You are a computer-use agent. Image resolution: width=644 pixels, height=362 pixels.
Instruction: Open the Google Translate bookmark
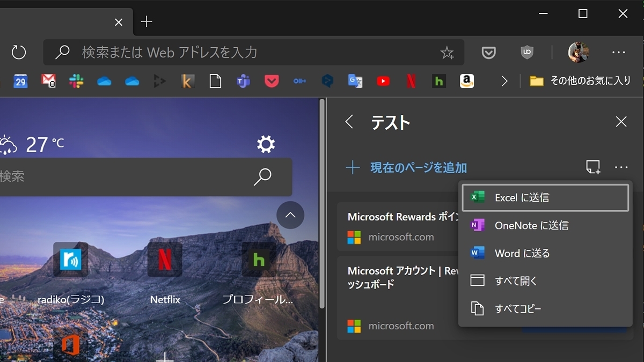[x=355, y=81]
